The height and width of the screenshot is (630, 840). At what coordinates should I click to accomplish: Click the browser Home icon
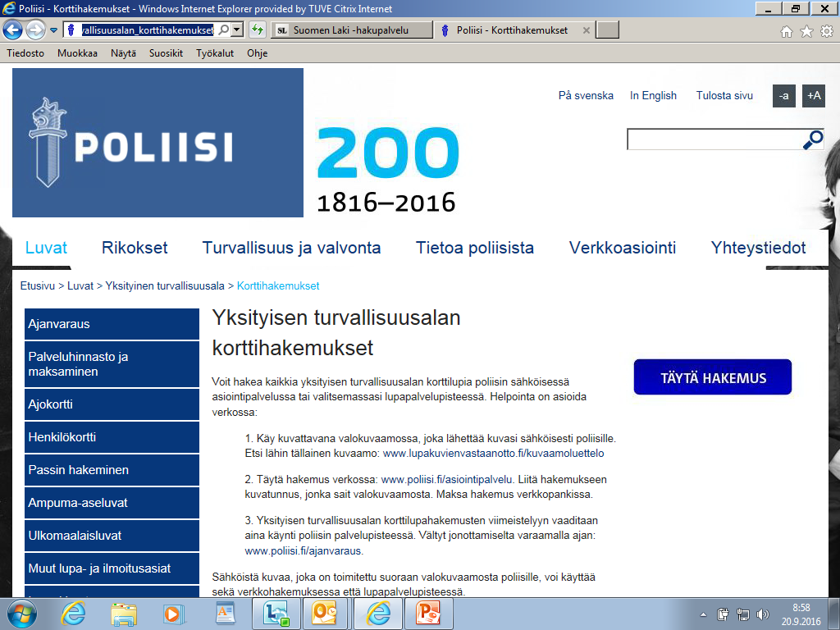(787, 32)
